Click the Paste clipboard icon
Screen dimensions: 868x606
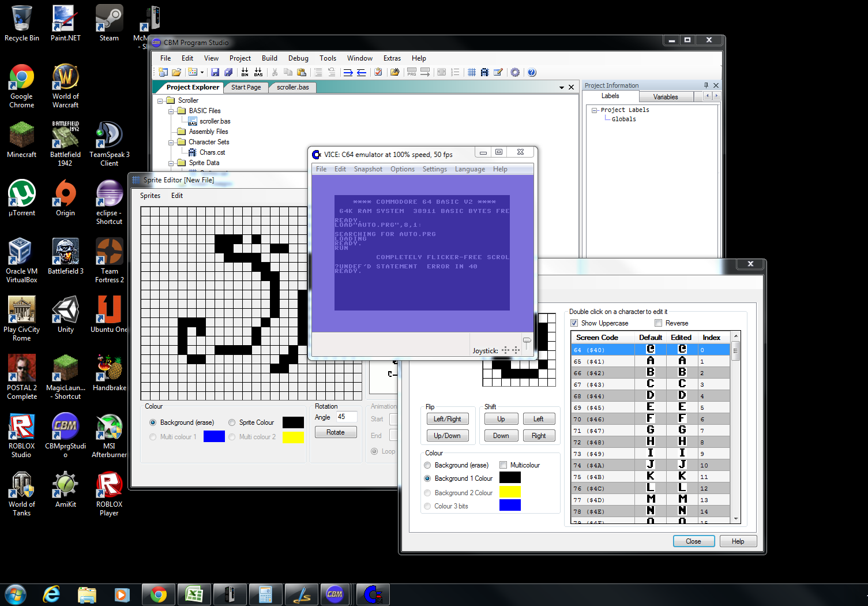(301, 72)
